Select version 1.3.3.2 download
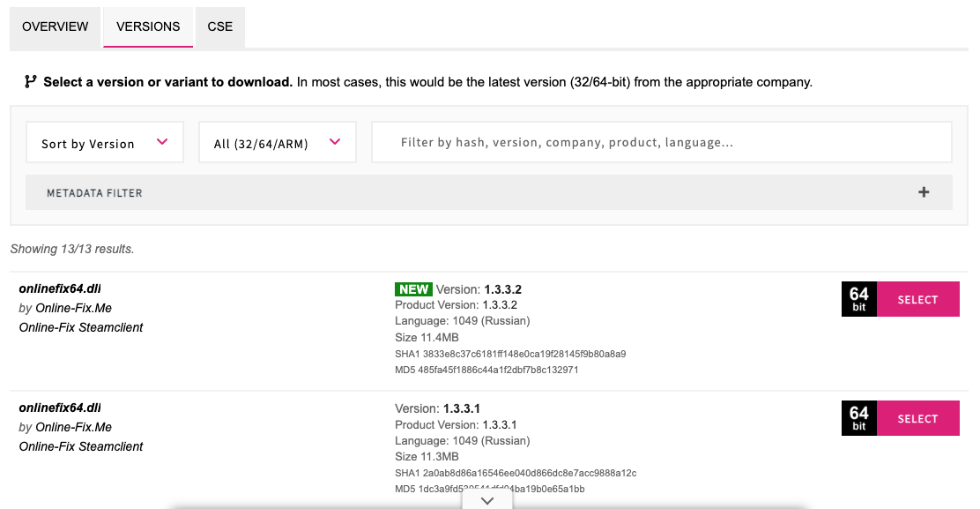980x509 pixels. (917, 300)
